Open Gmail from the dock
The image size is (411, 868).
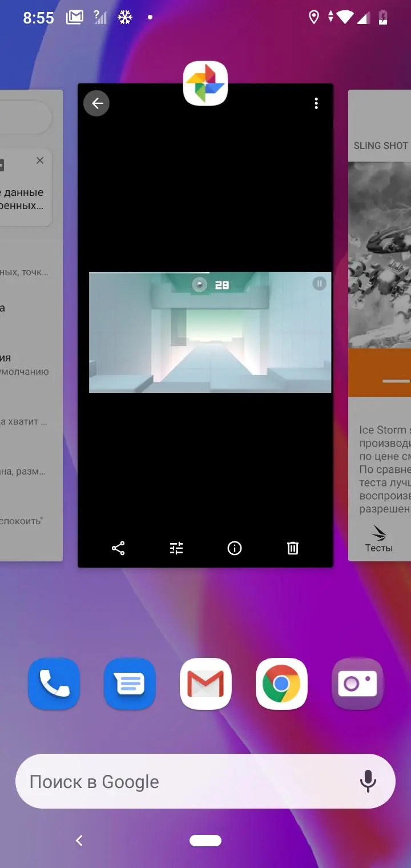pos(205,684)
